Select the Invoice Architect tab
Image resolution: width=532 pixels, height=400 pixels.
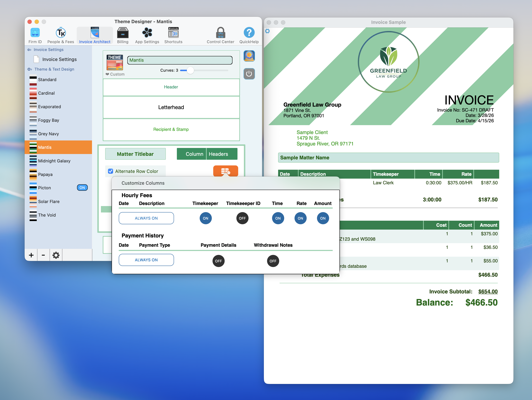pyautogui.click(x=95, y=35)
